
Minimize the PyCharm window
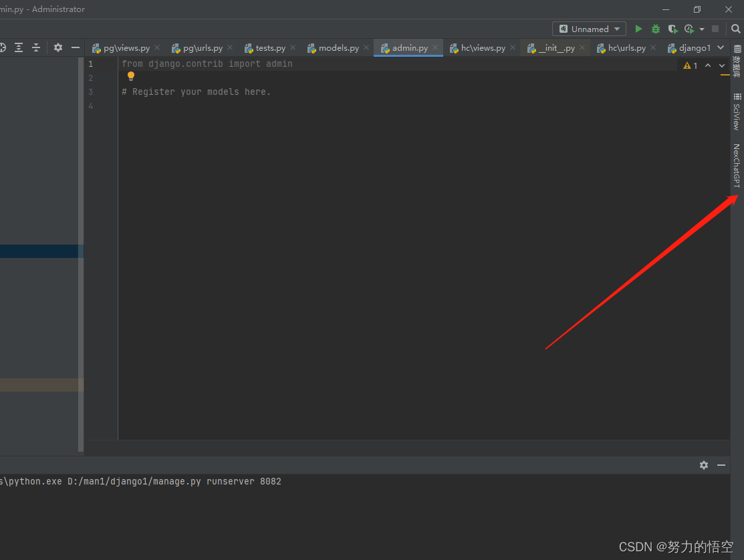click(x=666, y=9)
